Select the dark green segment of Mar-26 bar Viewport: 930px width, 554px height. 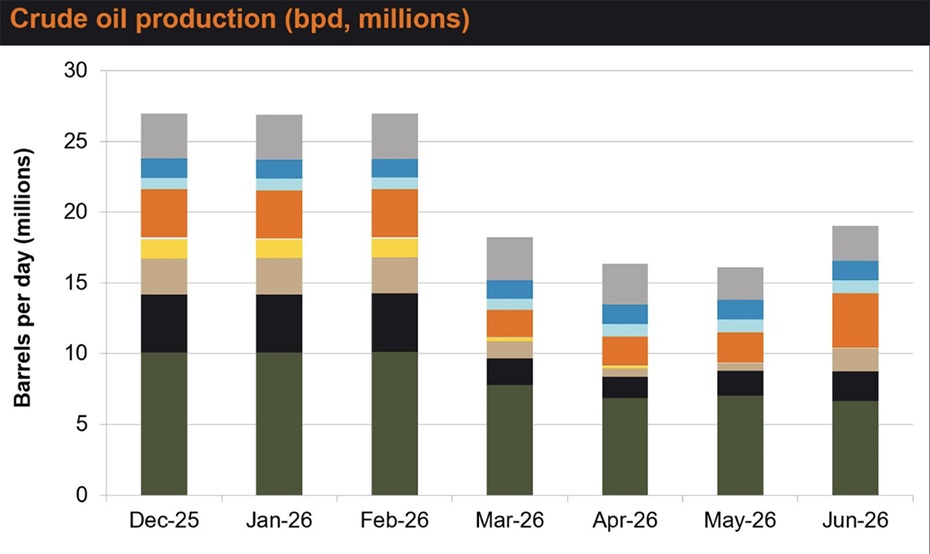pos(509,440)
